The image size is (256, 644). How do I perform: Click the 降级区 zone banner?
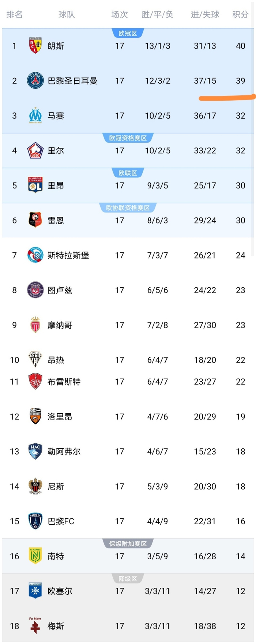point(128,578)
